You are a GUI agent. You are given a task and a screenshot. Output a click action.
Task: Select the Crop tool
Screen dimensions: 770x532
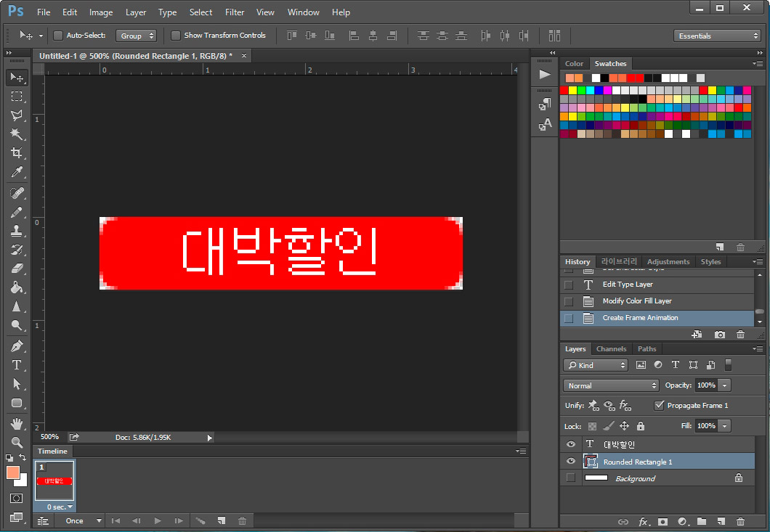click(x=17, y=153)
